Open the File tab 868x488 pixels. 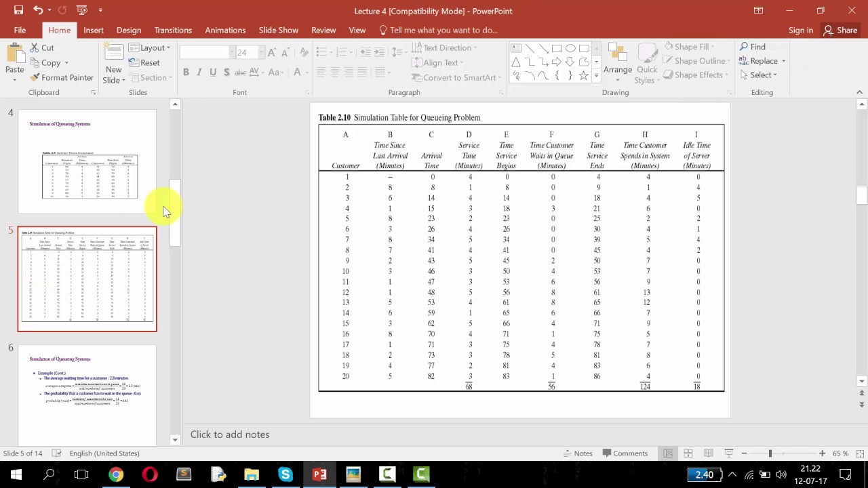tap(20, 30)
